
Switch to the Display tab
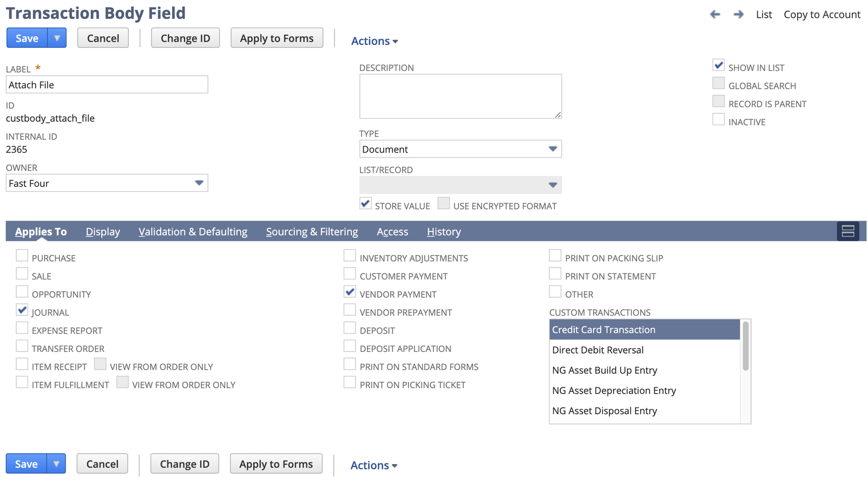tap(103, 232)
